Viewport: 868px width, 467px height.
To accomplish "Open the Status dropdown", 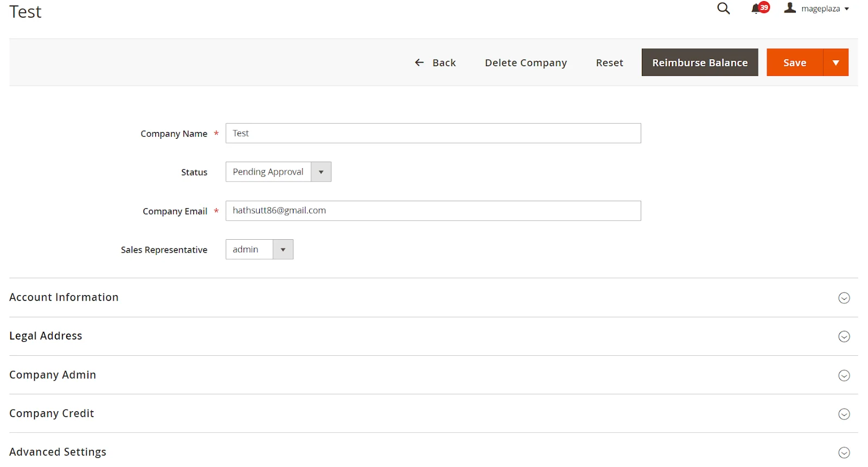I will pyautogui.click(x=278, y=172).
